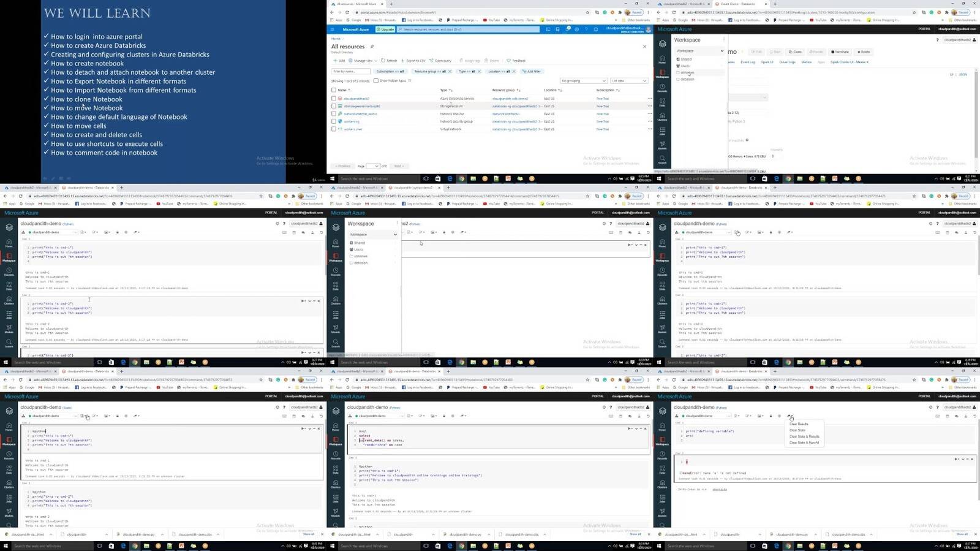Viewport: 980px width, 551px height.
Task: Open help question icon in Azure portal header
Action: tap(586, 29)
